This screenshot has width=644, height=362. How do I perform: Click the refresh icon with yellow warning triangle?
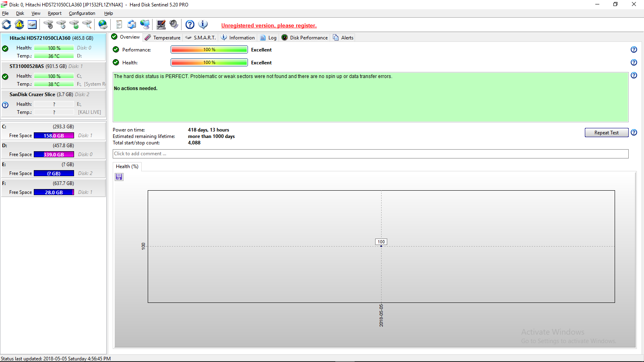(x=19, y=25)
